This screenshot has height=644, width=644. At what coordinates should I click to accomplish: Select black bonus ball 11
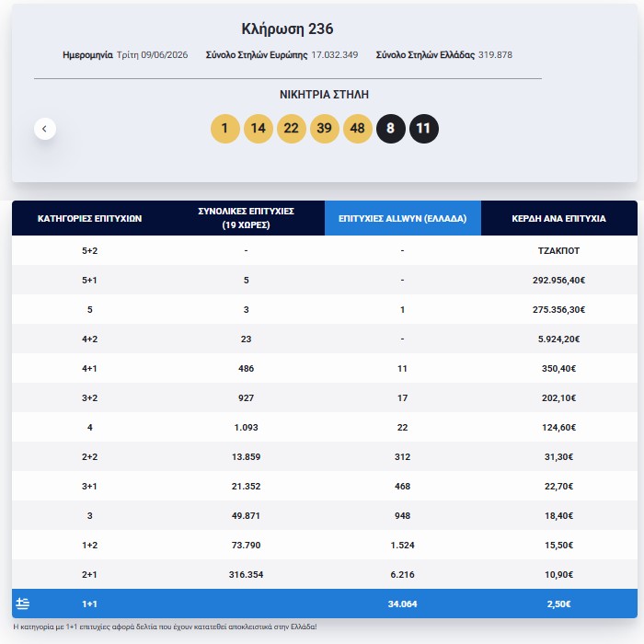pos(424,129)
